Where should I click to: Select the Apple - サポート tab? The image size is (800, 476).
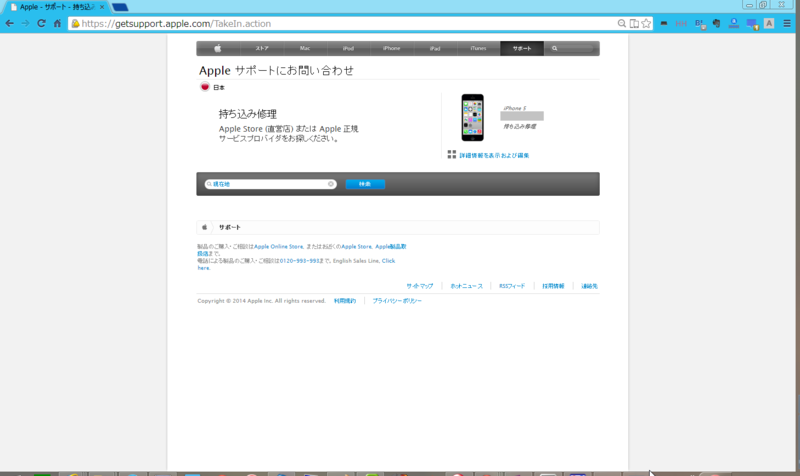point(57,7)
